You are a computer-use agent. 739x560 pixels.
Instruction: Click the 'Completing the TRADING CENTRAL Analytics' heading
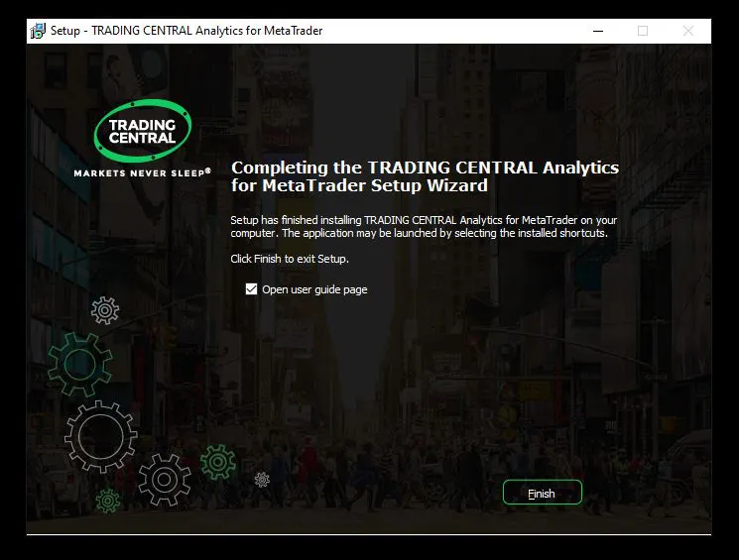coord(425,176)
